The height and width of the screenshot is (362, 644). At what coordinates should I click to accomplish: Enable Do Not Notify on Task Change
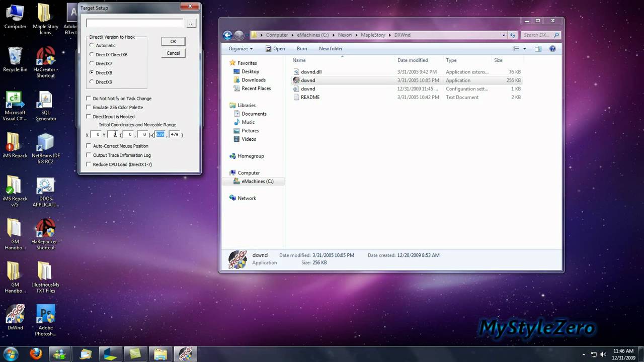click(89, 99)
